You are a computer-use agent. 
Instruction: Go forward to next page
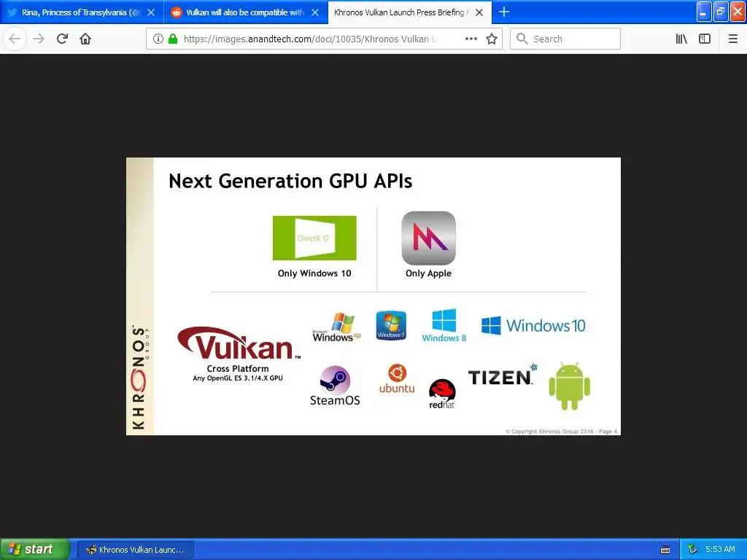[x=39, y=39]
